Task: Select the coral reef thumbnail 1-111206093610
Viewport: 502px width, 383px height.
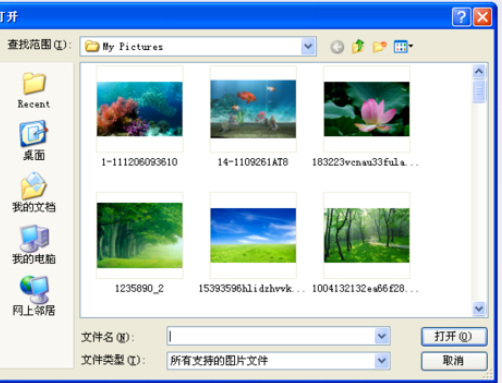Action: (x=140, y=109)
